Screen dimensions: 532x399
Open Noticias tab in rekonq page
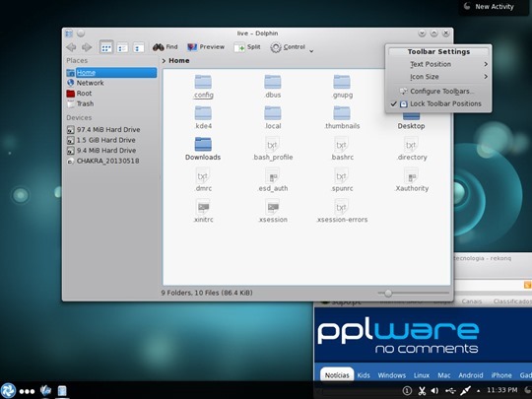[x=337, y=375]
